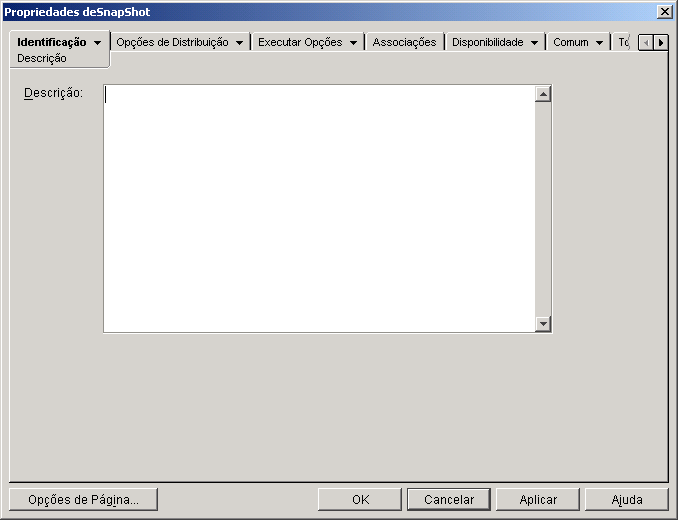Click the Cancelar button
Image resolution: width=678 pixels, height=520 pixels.
(x=449, y=500)
